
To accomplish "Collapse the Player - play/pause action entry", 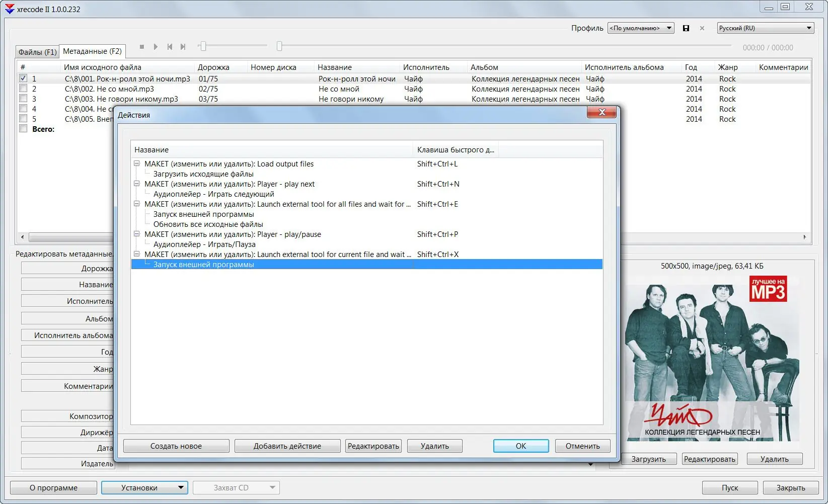I will (137, 234).
